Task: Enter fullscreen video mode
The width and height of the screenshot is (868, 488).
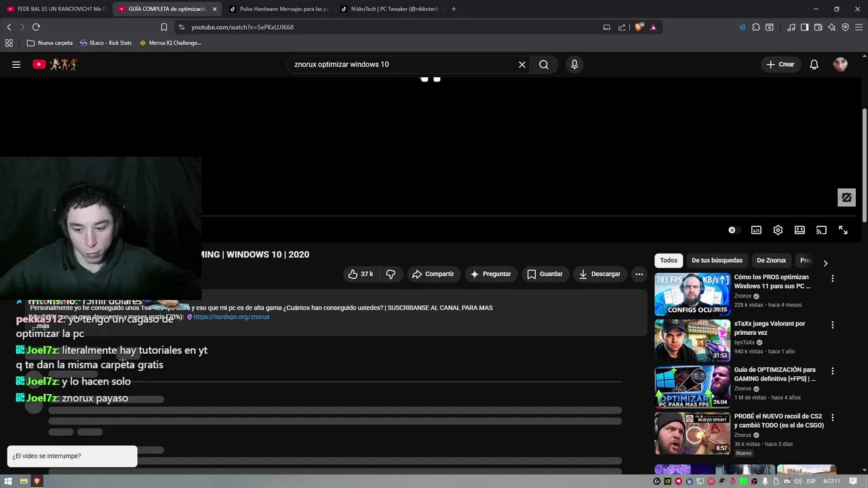Action: pos(843,230)
